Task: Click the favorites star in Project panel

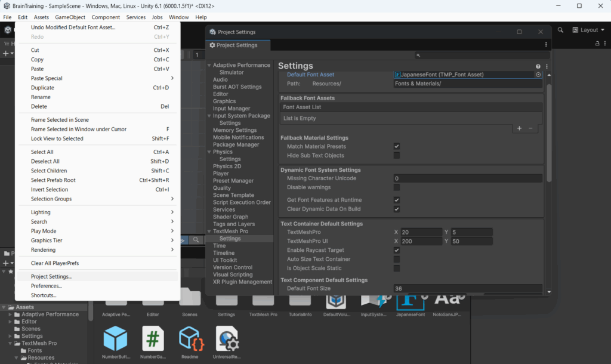Action: coord(11,272)
